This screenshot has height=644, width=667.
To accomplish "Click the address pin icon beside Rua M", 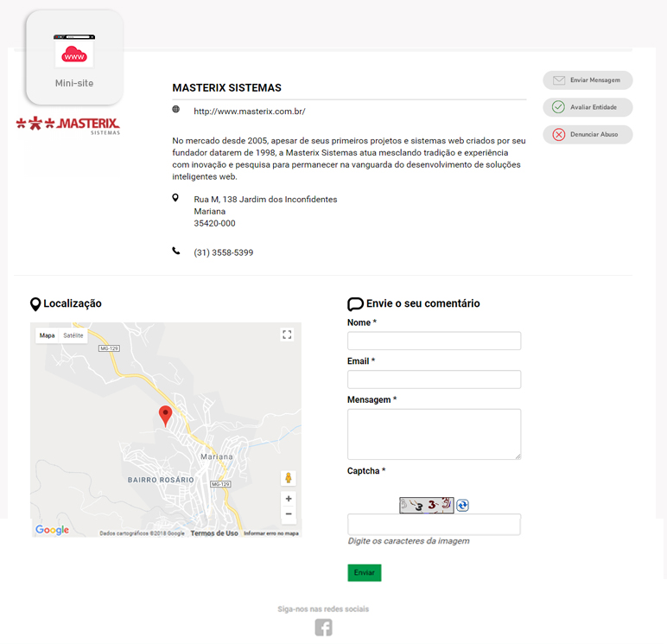I will point(175,197).
